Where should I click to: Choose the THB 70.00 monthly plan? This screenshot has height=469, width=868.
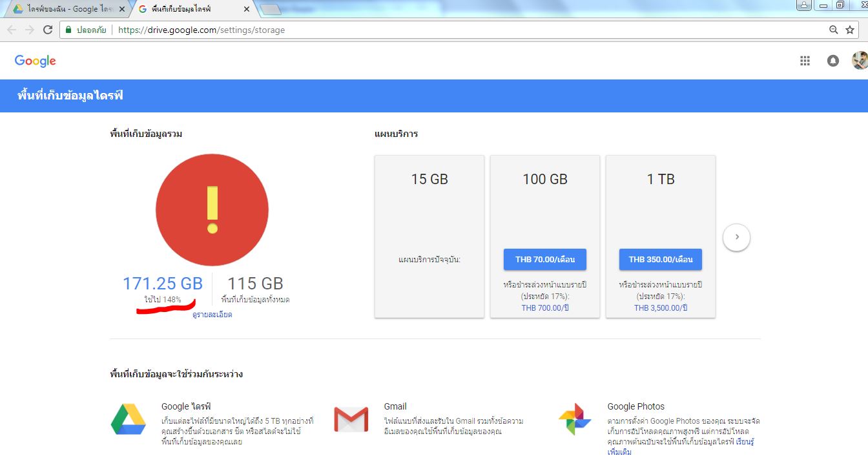click(x=545, y=259)
